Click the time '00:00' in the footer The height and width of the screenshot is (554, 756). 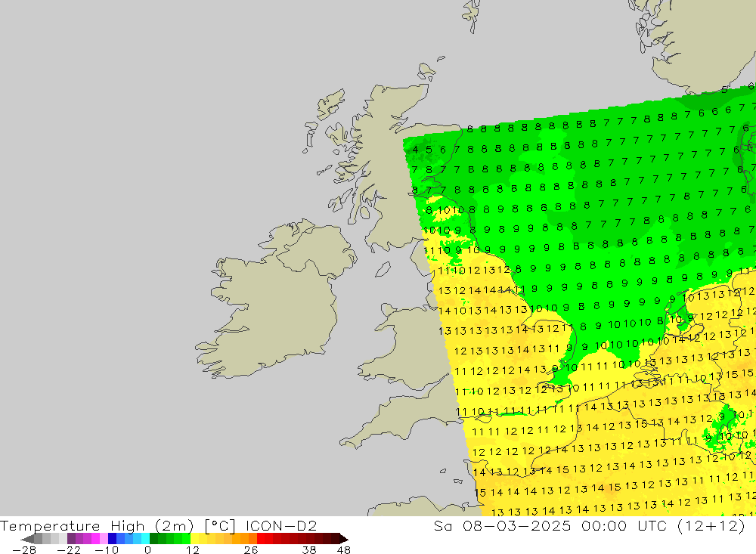pyautogui.click(x=604, y=525)
